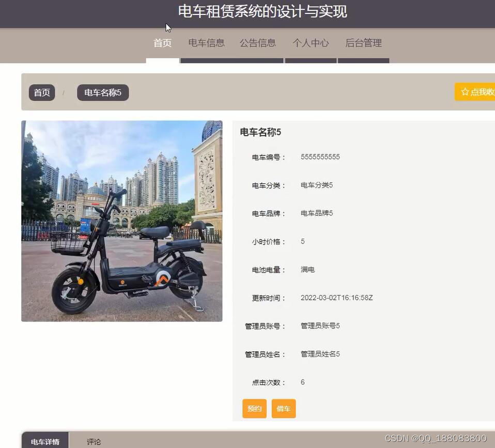Screen dimensions: 495x448
Task: Open the 公告信息 announcements menu
Action: [258, 43]
